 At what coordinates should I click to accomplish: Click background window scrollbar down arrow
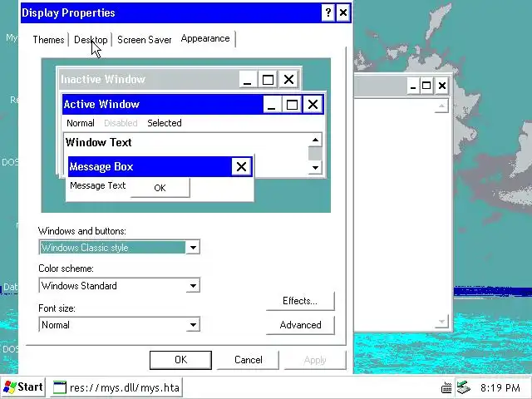pos(441,322)
